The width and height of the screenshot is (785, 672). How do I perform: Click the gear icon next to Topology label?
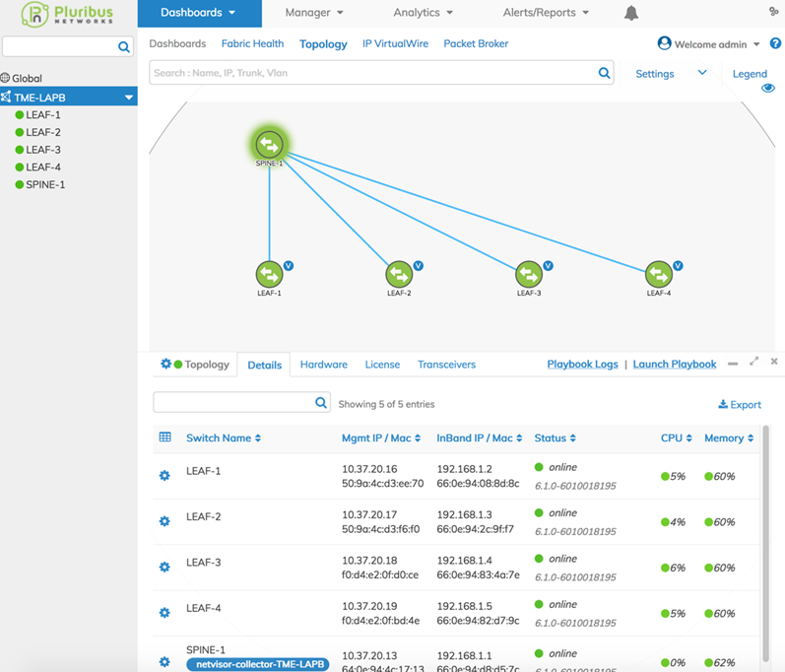[165, 364]
